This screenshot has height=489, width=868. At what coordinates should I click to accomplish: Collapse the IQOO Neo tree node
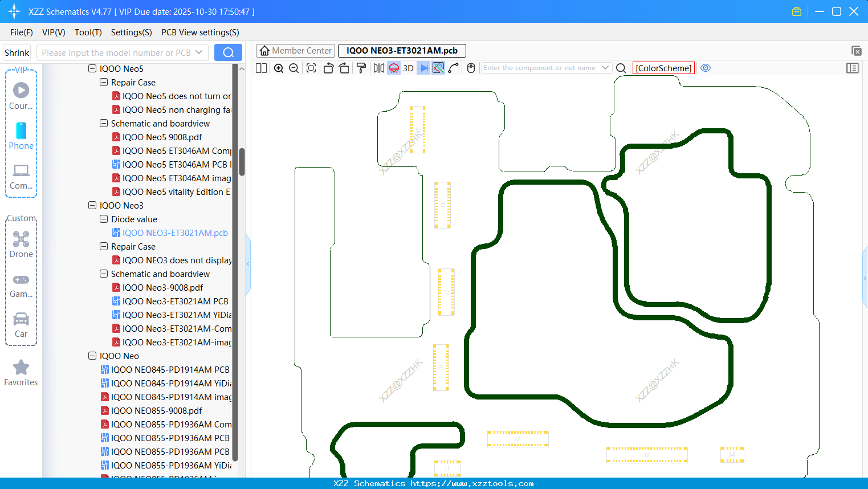(92, 356)
